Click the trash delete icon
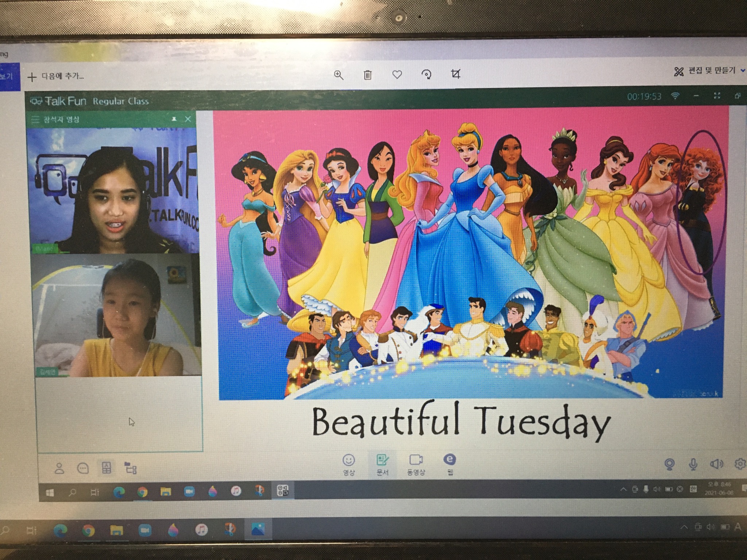Screen dimensions: 747x560 [368, 75]
